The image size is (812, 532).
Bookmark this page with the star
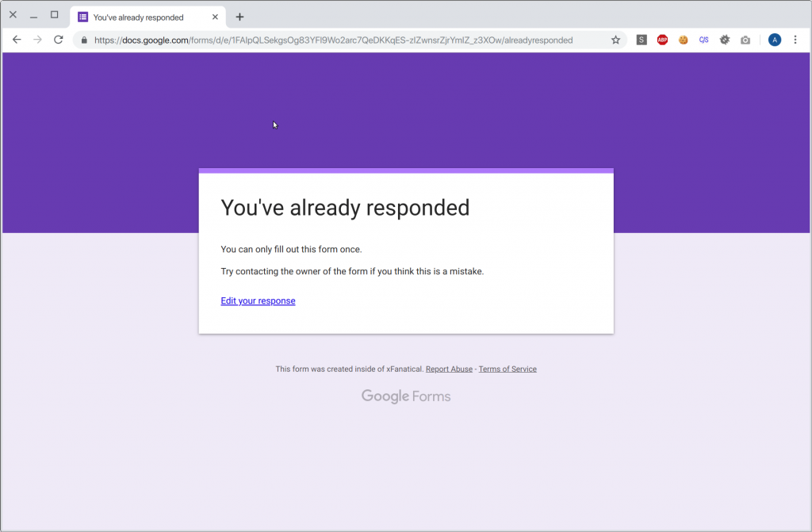click(615, 40)
